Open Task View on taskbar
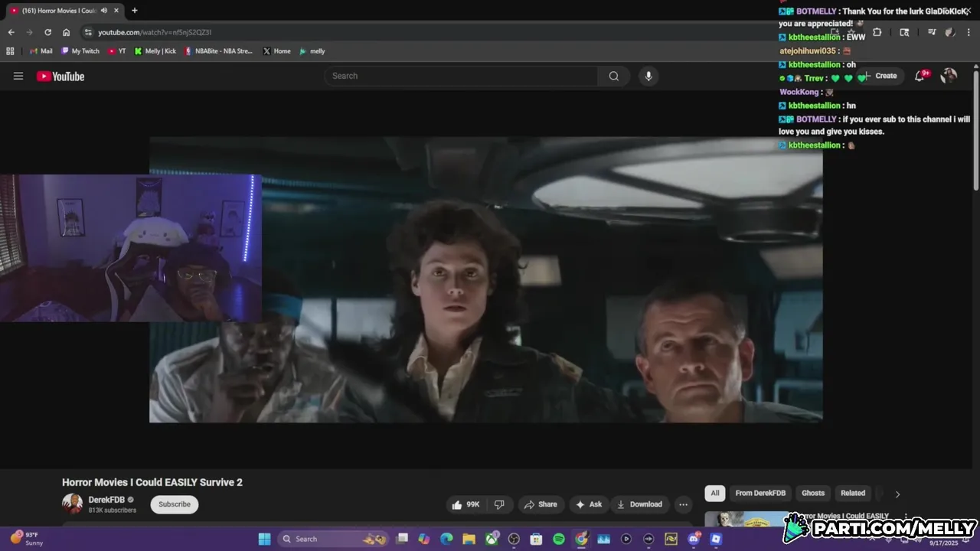 (x=402, y=539)
